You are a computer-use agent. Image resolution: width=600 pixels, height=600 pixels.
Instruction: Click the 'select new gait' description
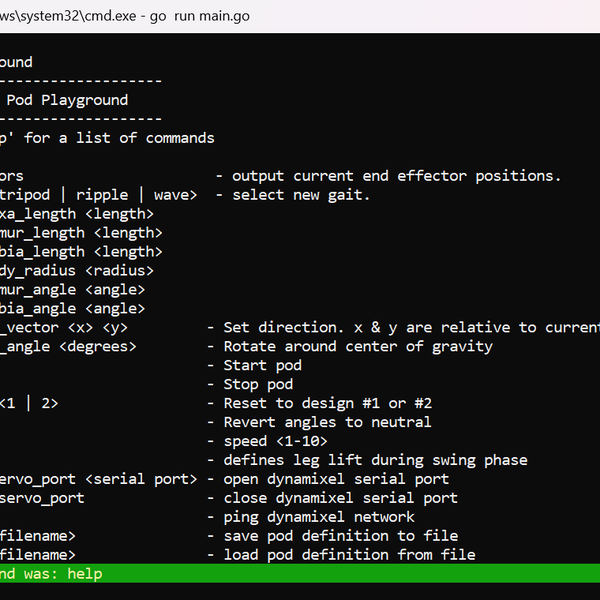coord(300,195)
